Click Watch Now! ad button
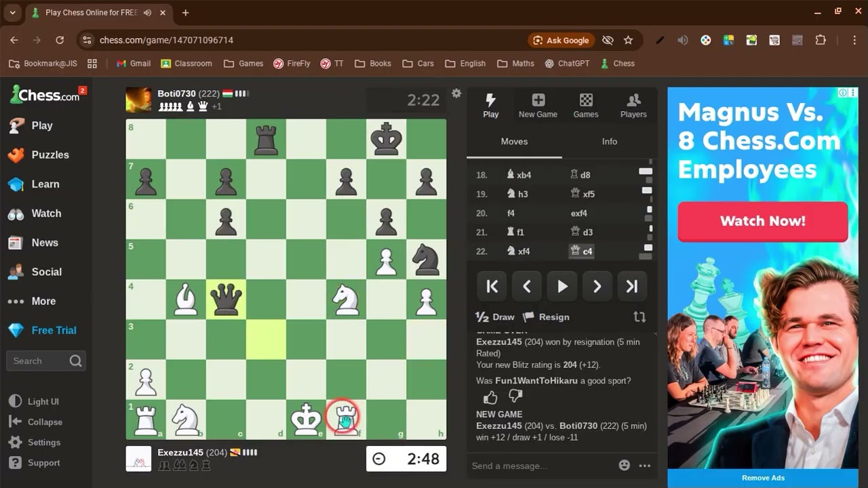This screenshot has width=868, height=488. pyautogui.click(x=763, y=221)
